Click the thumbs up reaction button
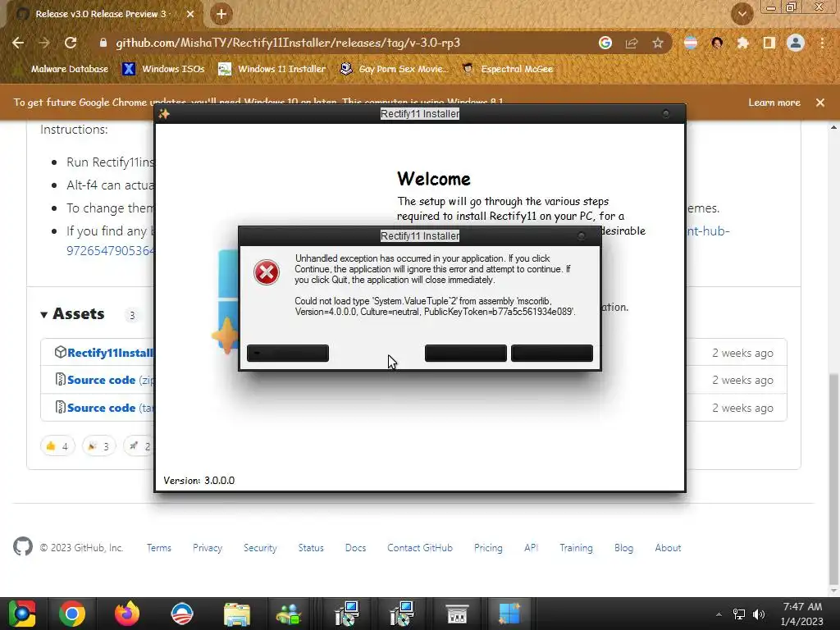840x630 pixels. click(57, 445)
